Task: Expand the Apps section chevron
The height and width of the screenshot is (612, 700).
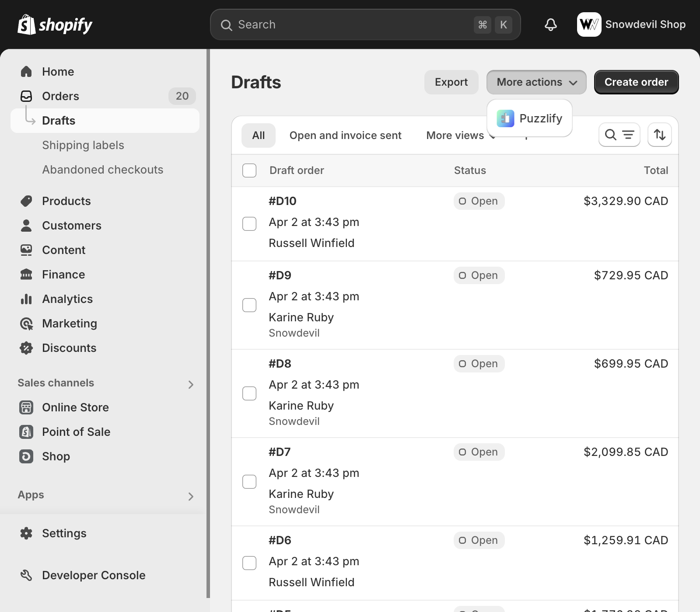Action: click(x=191, y=496)
